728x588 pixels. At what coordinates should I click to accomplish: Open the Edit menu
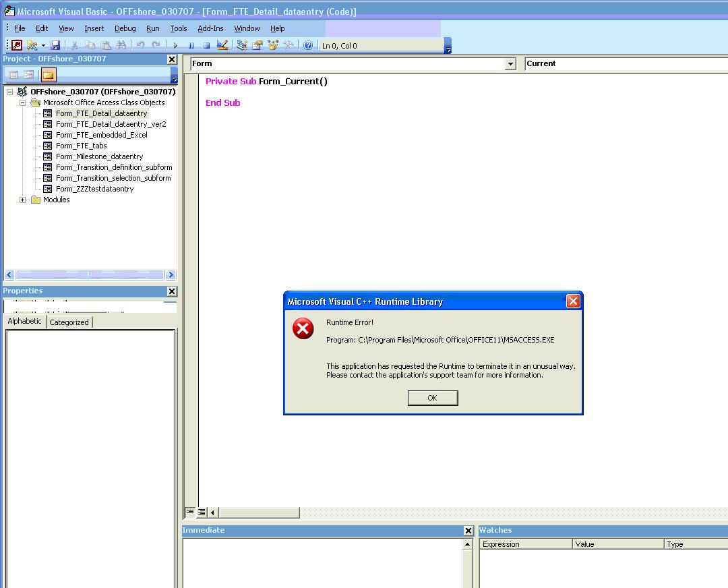point(42,28)
